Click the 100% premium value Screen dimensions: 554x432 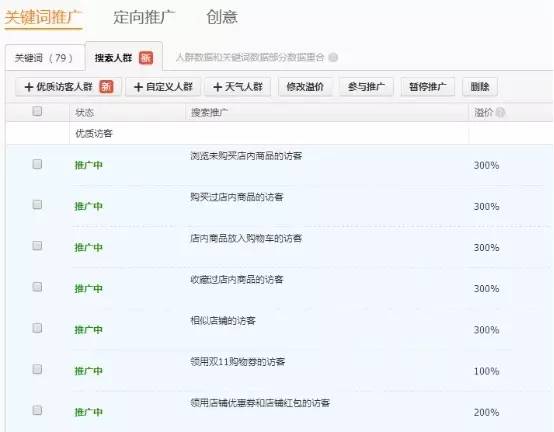[486, 371]
